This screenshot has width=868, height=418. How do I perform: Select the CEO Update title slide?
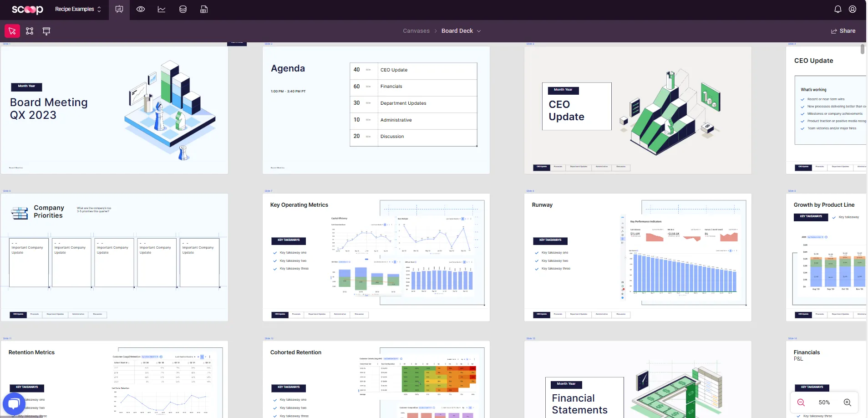pos(638,110)
